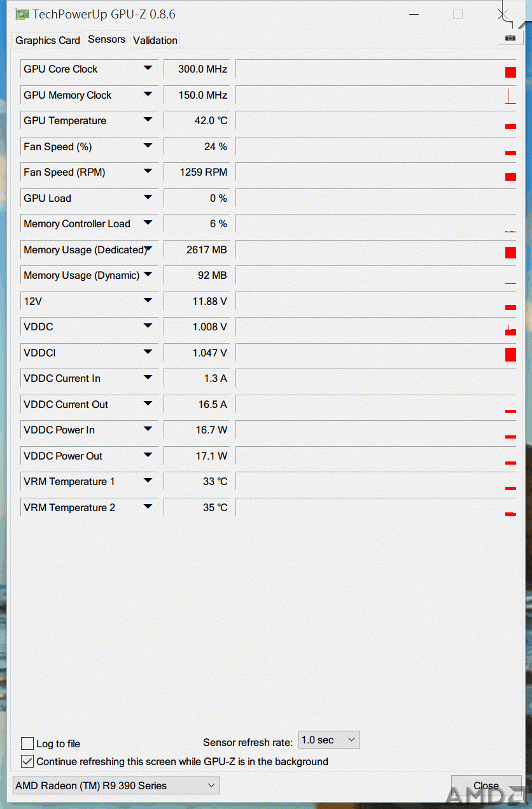Click the 24 % fan speed value
Screen dimensions: 532x809
197,146
